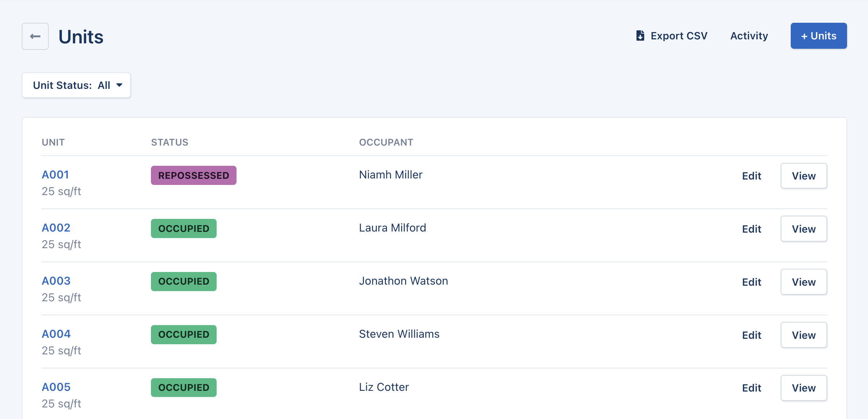View Laura Milford's unit A002
The width and height of the screenshot is (868, 419).
click(803, 229)
